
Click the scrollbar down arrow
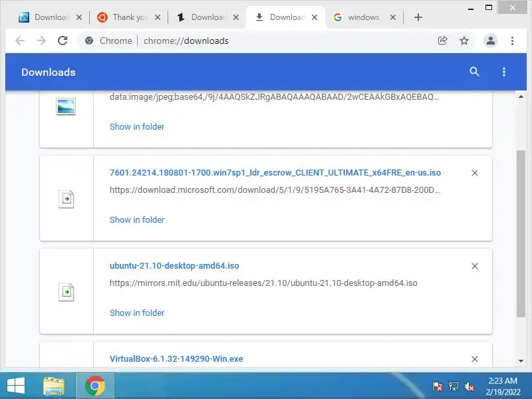(x=521, y=361)
